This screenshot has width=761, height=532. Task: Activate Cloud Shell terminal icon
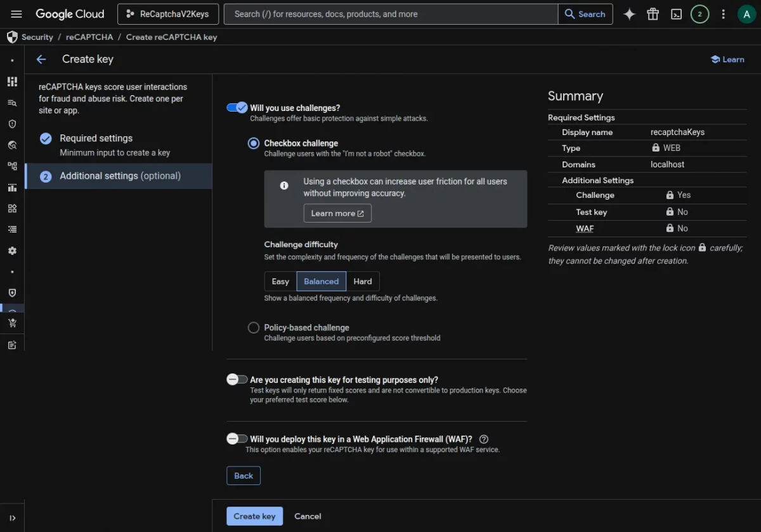point(676,14)
